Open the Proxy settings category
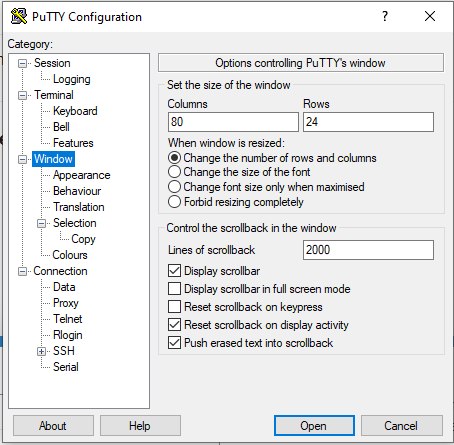 (66, 303)
